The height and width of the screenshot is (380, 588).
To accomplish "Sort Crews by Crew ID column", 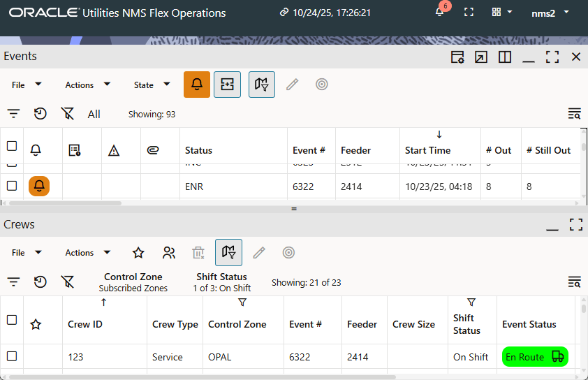I will click(84, 325).
